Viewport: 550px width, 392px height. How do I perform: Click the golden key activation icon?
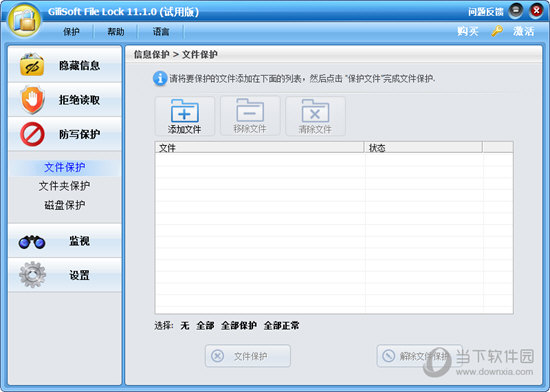(497, 31)
